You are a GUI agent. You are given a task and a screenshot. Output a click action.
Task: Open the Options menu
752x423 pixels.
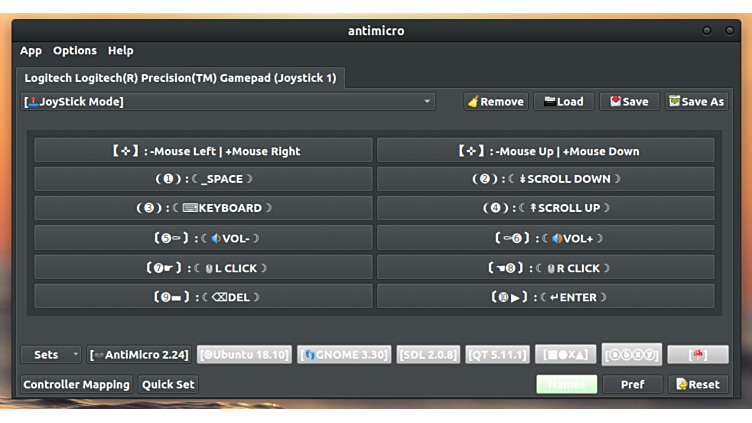click(75, 50)
